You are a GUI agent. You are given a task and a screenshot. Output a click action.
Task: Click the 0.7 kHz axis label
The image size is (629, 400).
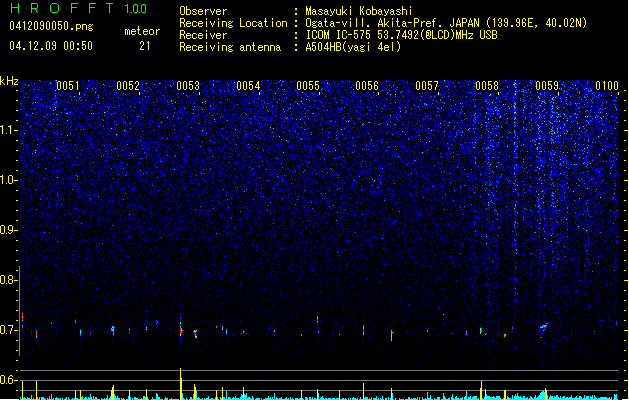pyautogui.click(x=8, y=330)
